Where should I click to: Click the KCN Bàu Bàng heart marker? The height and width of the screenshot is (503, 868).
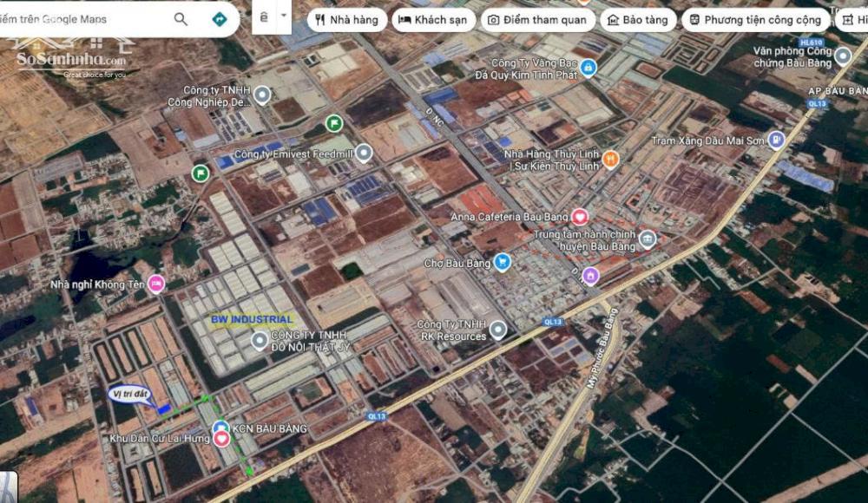pos(221,438)
